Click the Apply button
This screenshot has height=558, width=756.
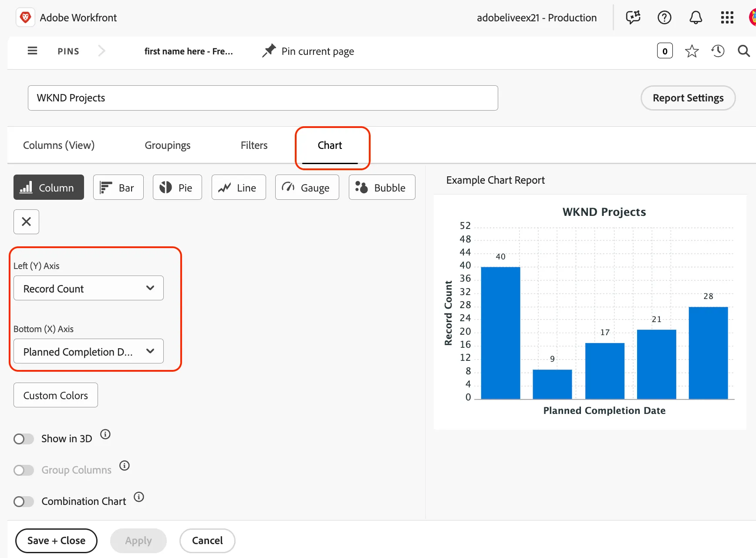138,541
